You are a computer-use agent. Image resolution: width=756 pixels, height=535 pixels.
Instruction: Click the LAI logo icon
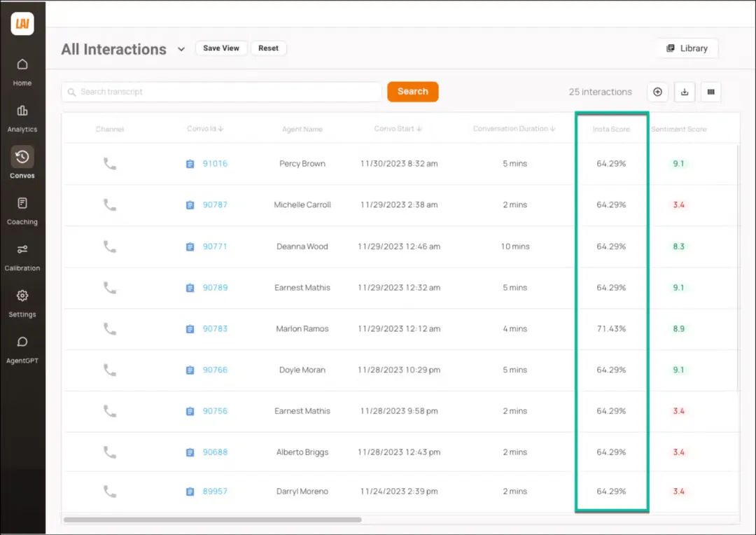[22, 24]
